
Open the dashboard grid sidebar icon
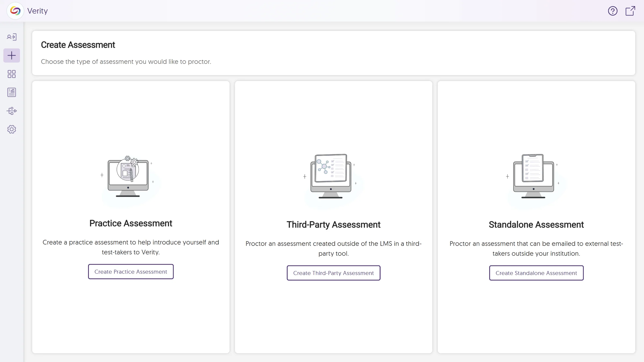(12, 74)
